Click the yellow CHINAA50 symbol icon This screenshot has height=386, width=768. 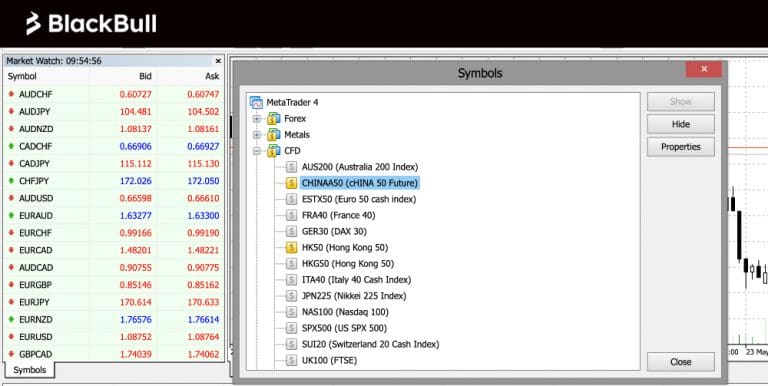pos(291,183)
